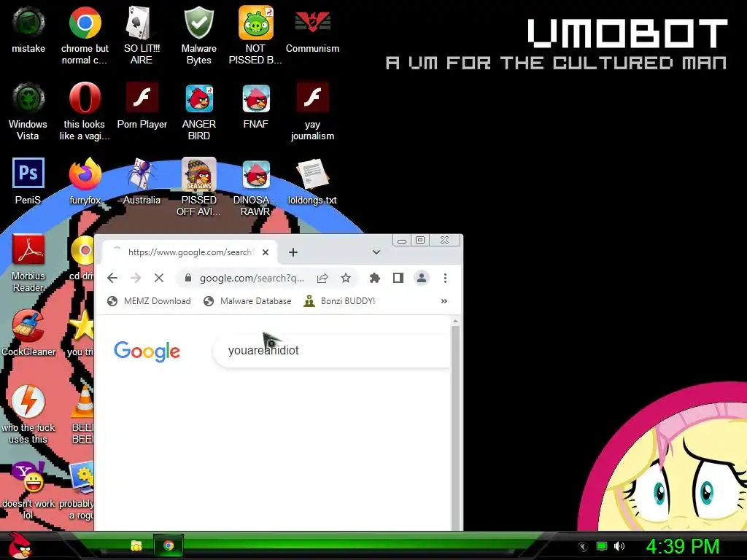Screen dimensions: 747x560
Task: Click the 'youareanidiot' search box
Action: (331, 351)
